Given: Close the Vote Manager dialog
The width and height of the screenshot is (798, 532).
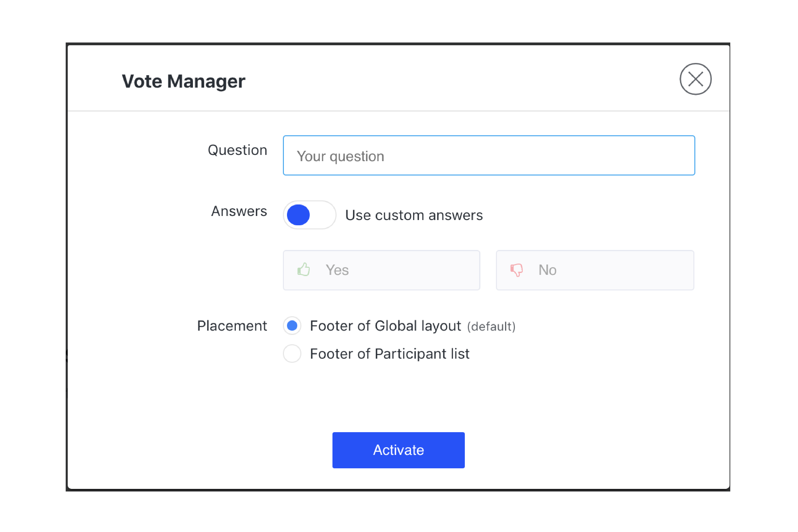Looking at the screenshot, I should pos(695,79).
